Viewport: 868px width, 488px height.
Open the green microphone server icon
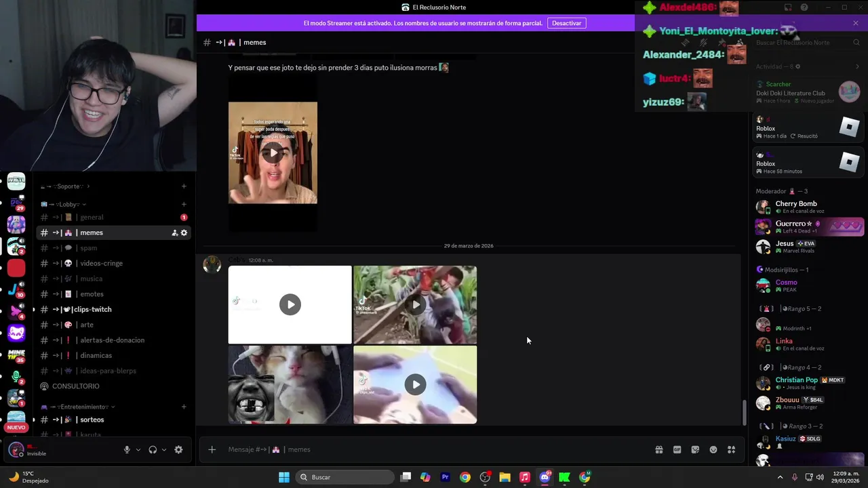(16, 377)
